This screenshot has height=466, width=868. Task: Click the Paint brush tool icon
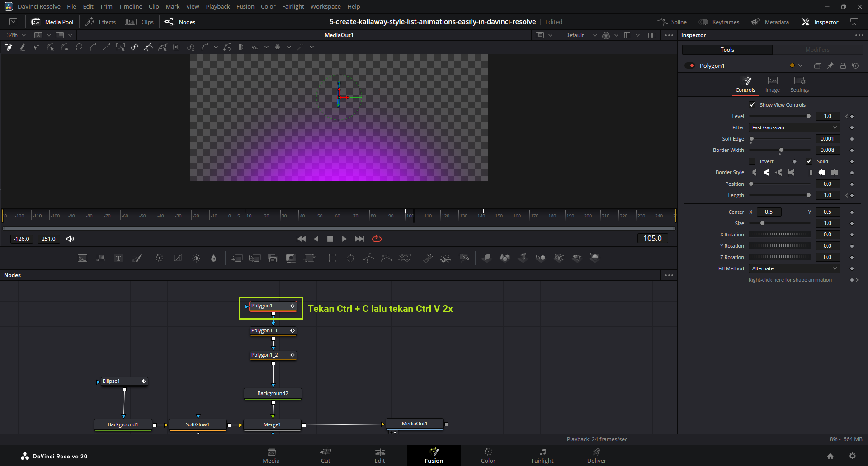tap(137, 258)
